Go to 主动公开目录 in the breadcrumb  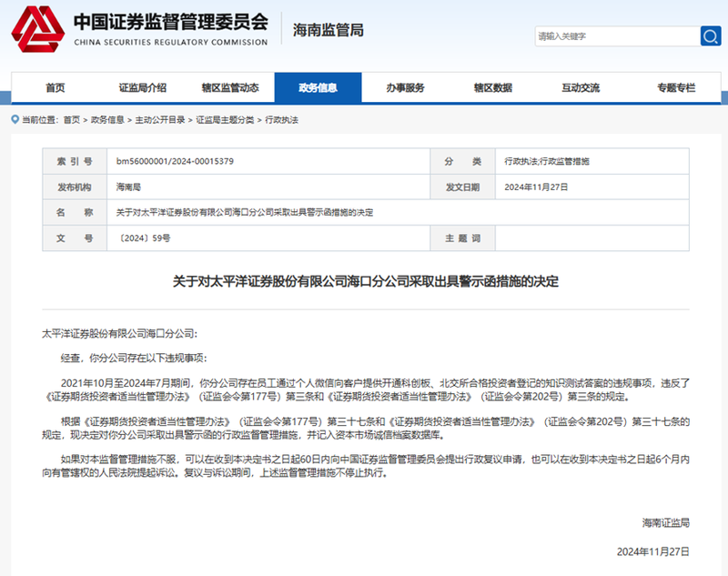point(160,120)
